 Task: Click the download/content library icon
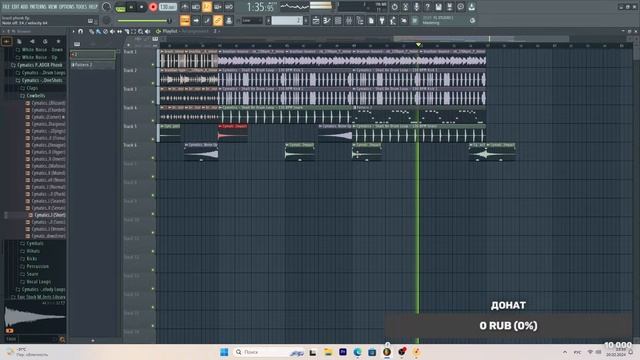click(x=471, y=7)
